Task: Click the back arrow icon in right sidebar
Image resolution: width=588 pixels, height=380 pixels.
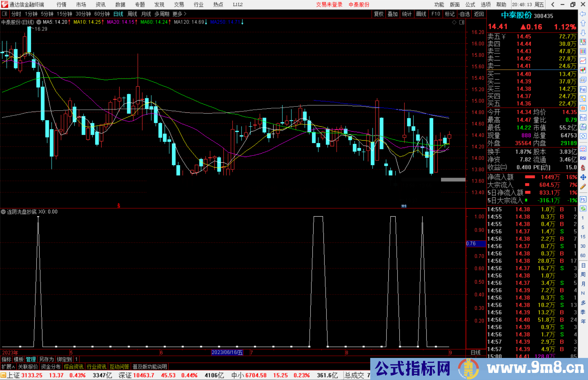Action: point(583,14)
